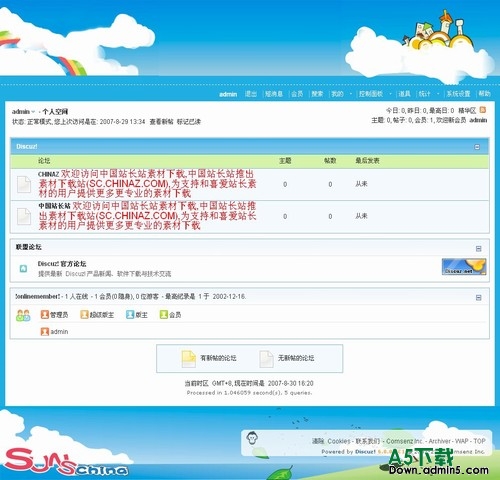Viewport: 500px width, 480px height.
Task: Collapse the online members section
Action: coord(478,297)
